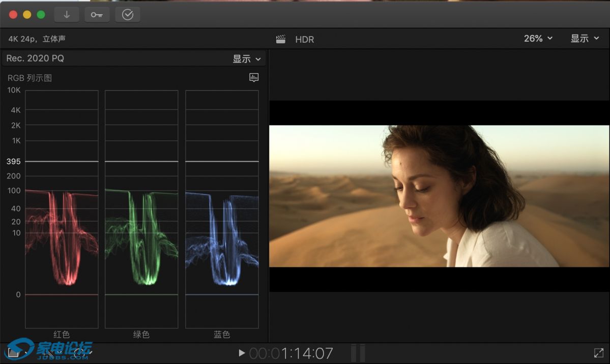Click the audio meter bars near the timecode
610x364 pixels.
pos(358,353)
